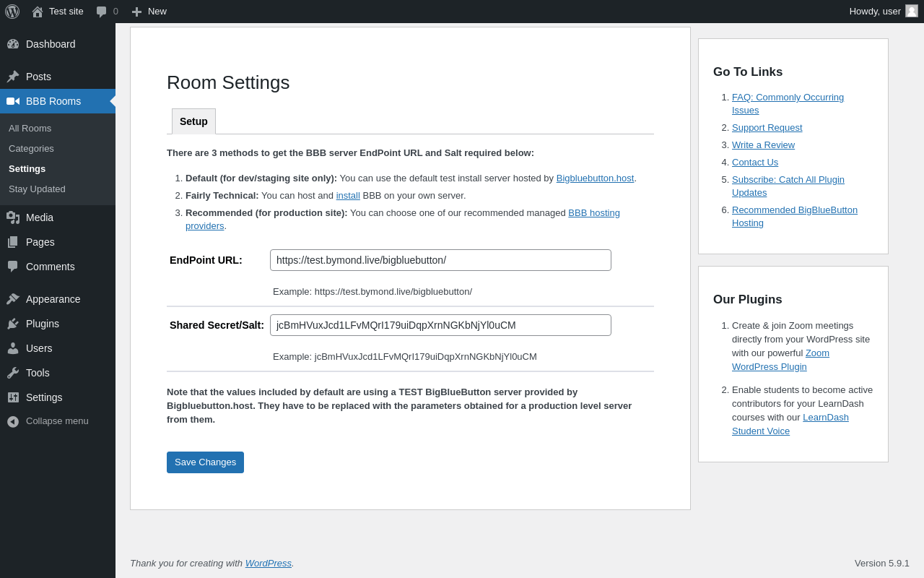The width and height of the screenshot is (924, 578).
Task: Go to Categories submenu item
Action: click(31, 149)
